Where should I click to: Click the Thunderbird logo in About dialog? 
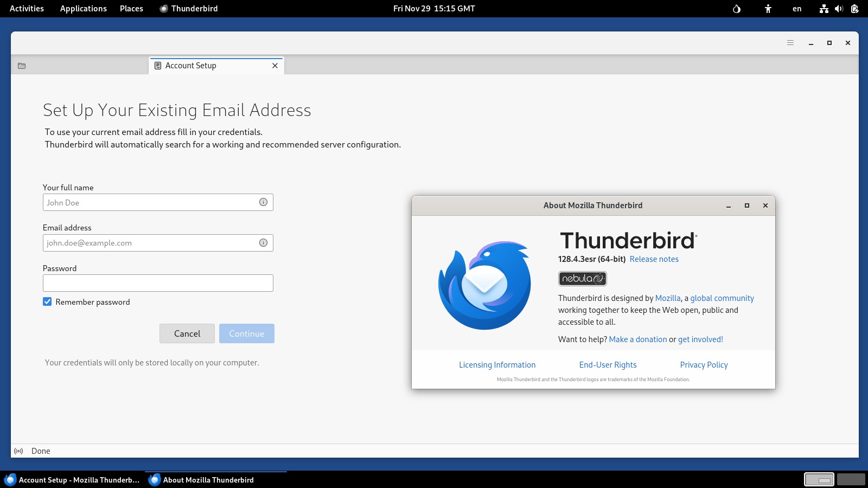(484, 285)
